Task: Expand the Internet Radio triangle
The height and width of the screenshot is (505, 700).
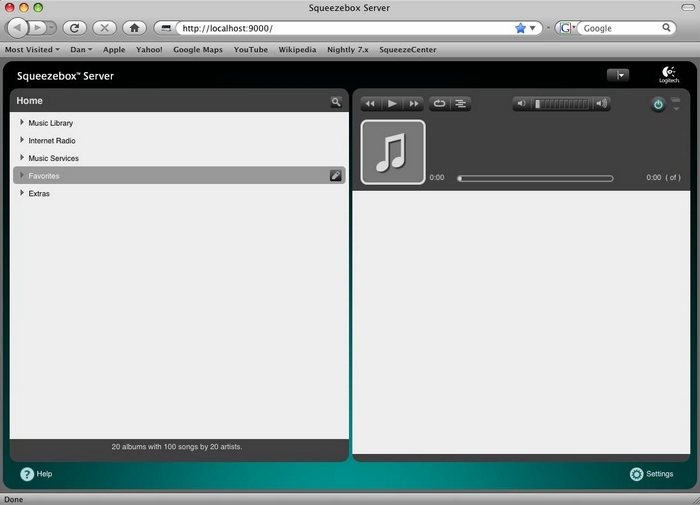Action: (x=22, y=140)
